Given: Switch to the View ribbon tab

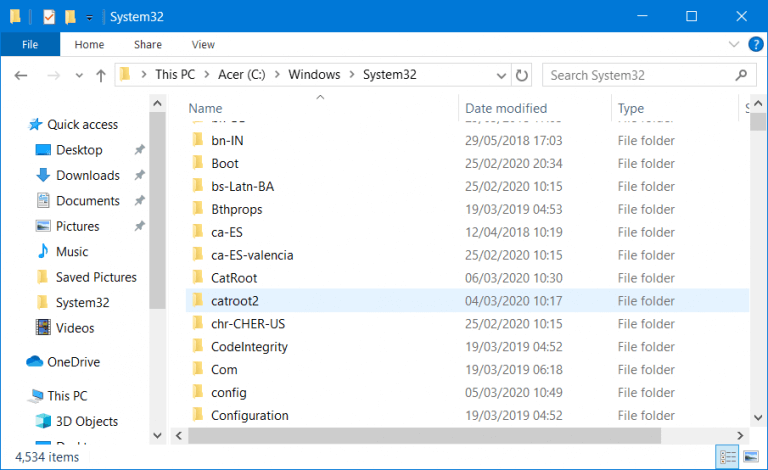Looking at the screenshot, I should click(x=203, y=45).
